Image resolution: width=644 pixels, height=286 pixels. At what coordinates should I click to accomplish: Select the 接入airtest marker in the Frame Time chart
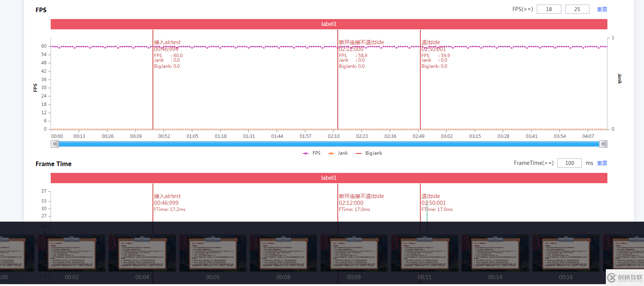(167, 196)
